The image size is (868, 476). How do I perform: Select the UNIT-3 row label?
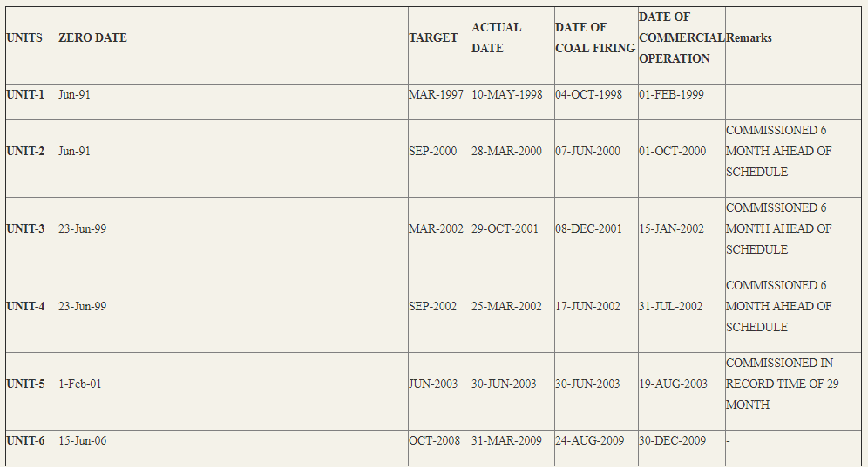[x=25, y=228]
